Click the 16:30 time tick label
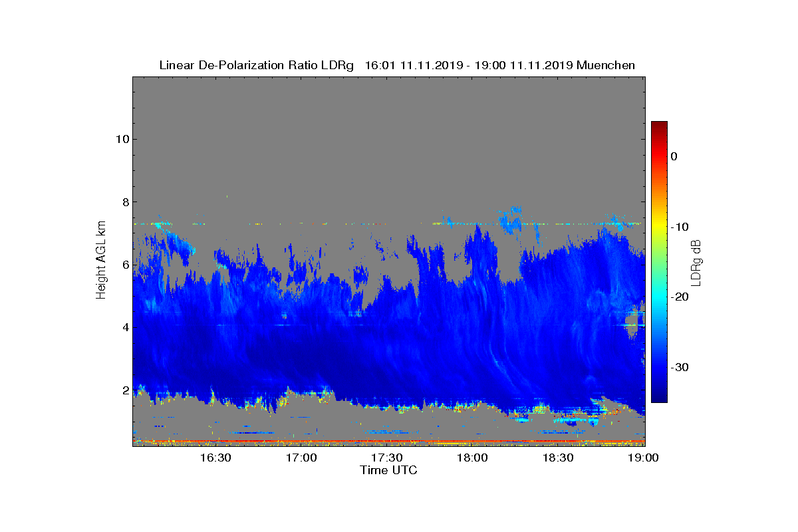 [215, 458]
